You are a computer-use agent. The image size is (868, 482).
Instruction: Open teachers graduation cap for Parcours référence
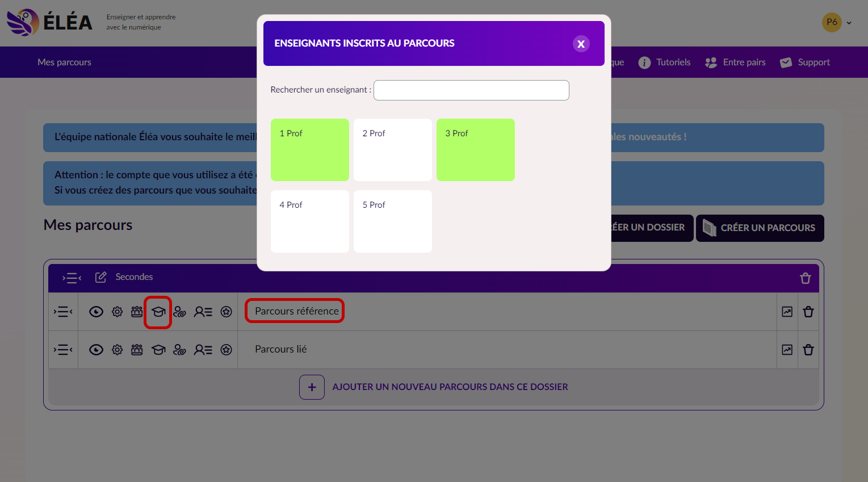[x=158, y=312]
